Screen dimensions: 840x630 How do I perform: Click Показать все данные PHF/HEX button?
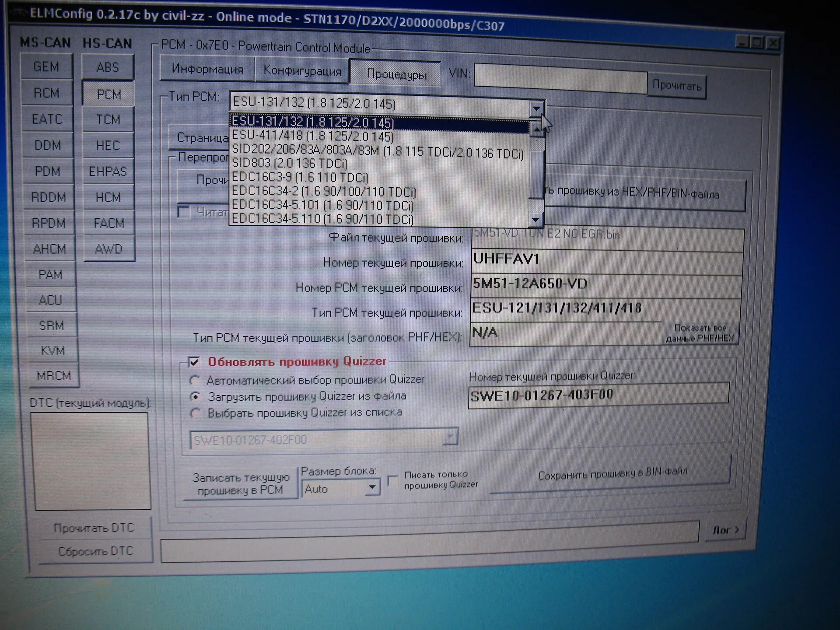coord(700,333)
